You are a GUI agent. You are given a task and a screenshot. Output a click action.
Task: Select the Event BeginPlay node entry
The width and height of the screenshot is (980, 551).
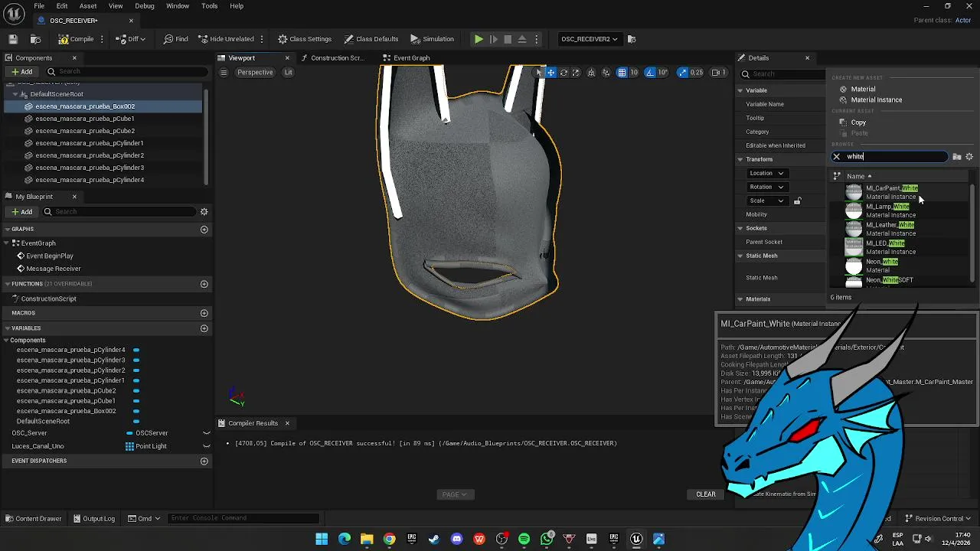click(x=50, y=256)
